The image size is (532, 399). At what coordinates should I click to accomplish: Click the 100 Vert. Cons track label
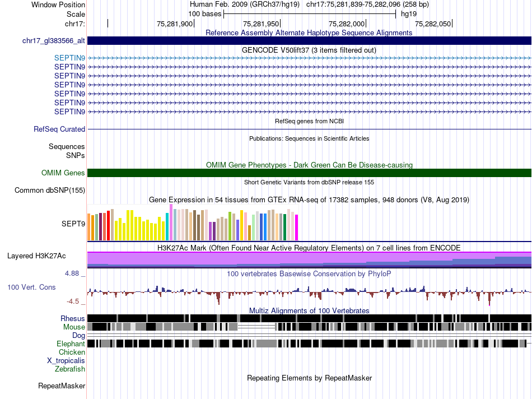pyautogui.click(x=31, y=287)
